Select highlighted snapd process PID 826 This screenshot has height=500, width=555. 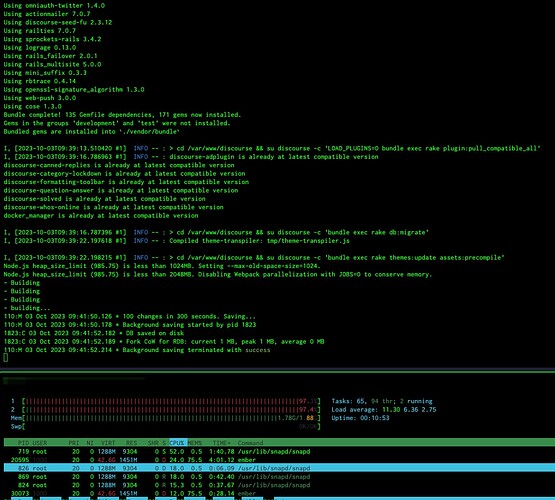coord(279,468)
